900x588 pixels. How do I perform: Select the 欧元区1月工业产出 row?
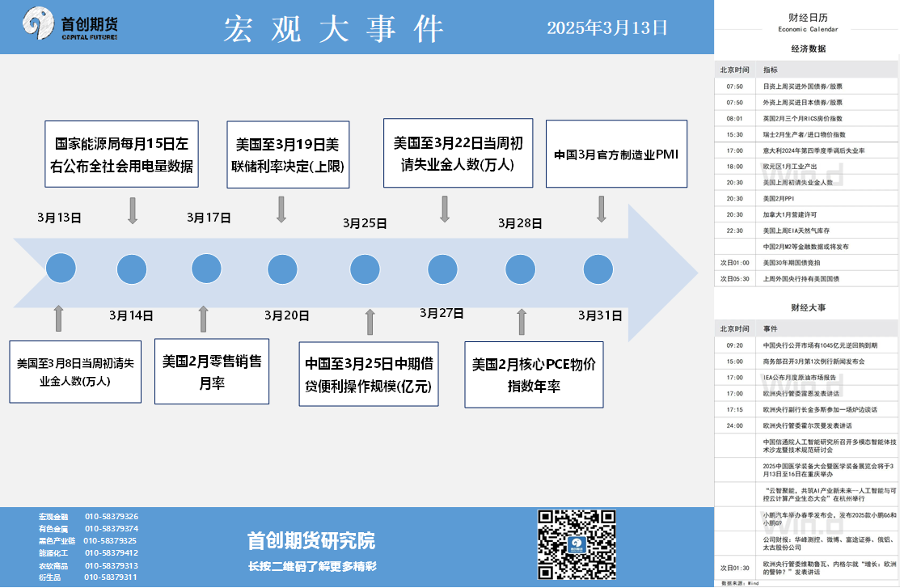tap(806, 167)
